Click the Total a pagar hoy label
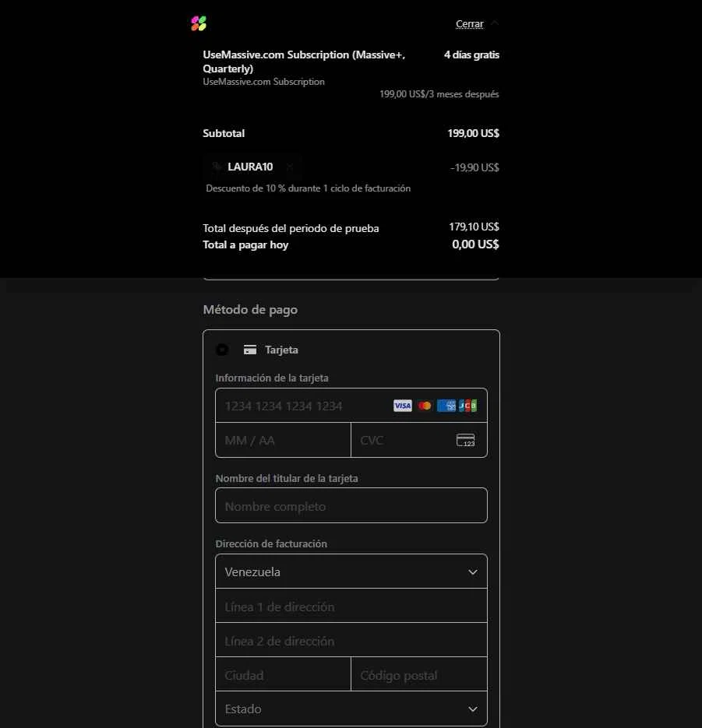The image size is (702, 728). [245, 244]
